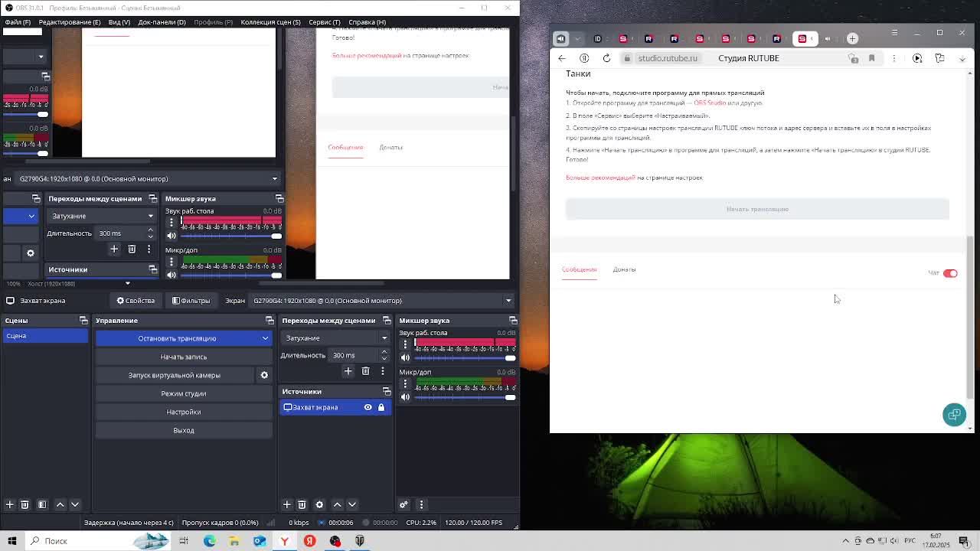
Task: Enable Режим студии
Action: coord(184,393)
